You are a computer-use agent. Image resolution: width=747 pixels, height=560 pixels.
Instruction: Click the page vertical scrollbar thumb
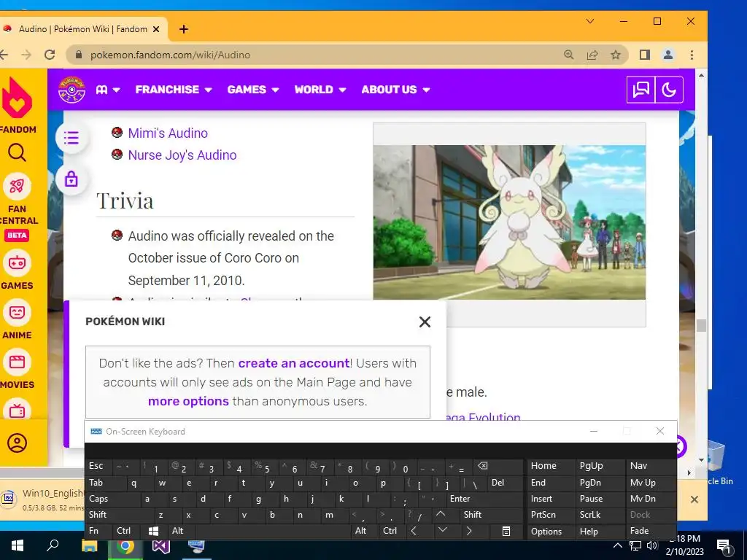tap(701, 325)
